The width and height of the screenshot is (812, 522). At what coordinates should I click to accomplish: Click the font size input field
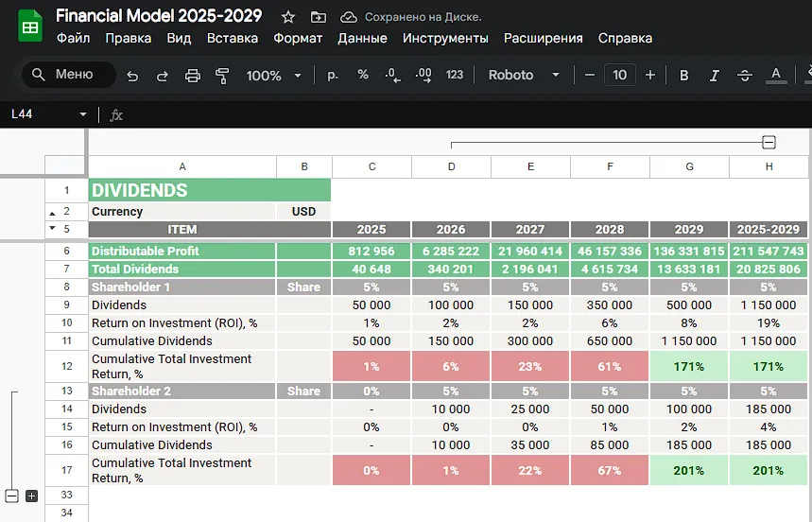pyautogui.click(x=620, y=75)
